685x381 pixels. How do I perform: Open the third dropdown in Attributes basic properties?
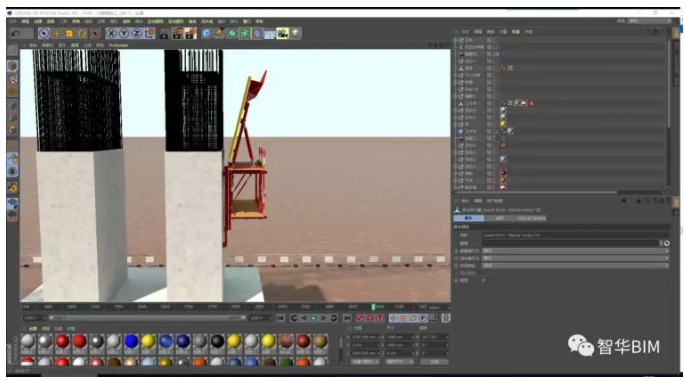tap(575, 266)
